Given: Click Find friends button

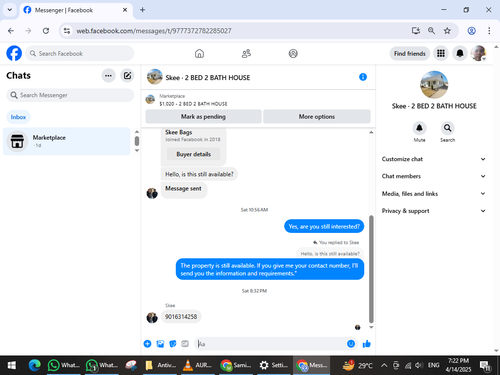Looking at the screenshot, I should (410, 53).
